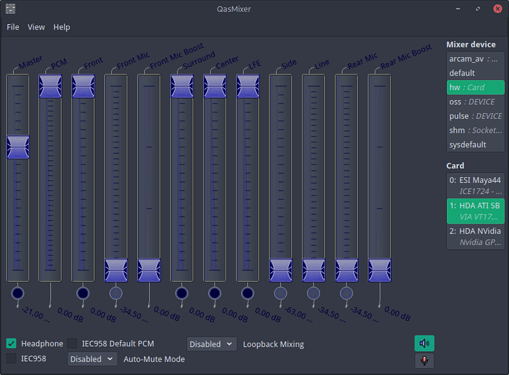Toggle mute circle under Master slider
This screenshot has width=509, height=375.
click(x=18, y=293)
